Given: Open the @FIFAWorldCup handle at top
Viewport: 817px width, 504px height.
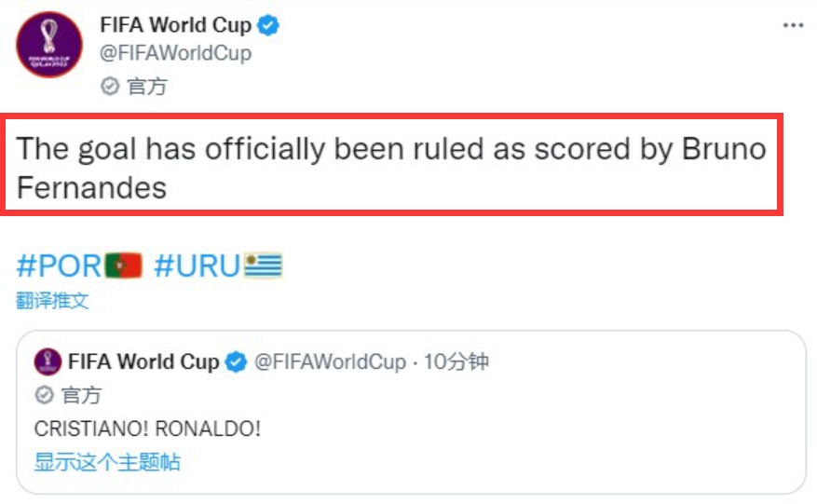Looking at the screenshot, I should [x=175, y=53].
